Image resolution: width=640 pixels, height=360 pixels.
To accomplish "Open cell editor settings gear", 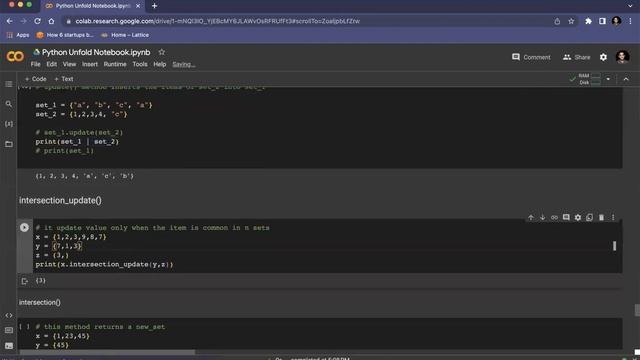I will (x=578, y=218).
